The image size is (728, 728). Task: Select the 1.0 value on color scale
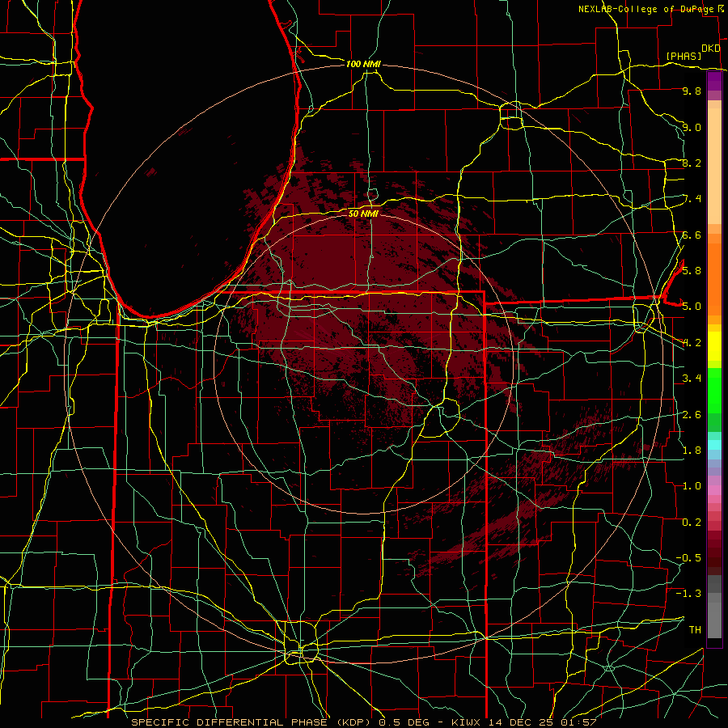point(692,486)
